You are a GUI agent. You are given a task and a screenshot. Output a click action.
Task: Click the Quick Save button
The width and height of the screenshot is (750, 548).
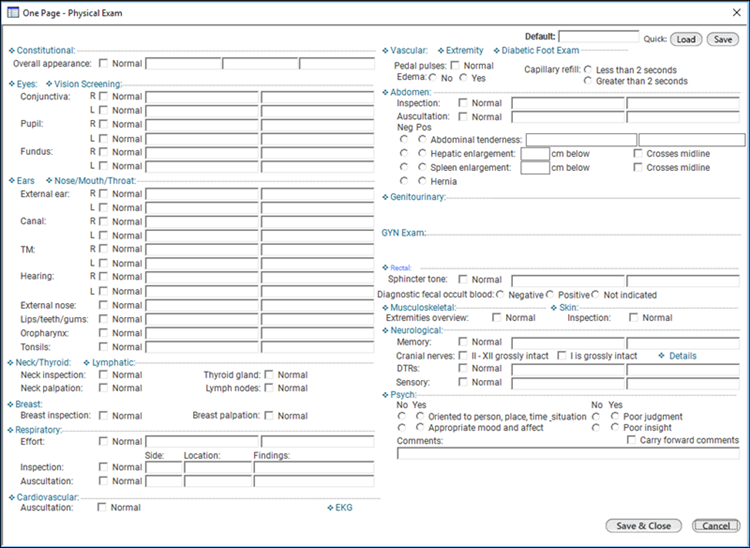[x=723, y=40]
